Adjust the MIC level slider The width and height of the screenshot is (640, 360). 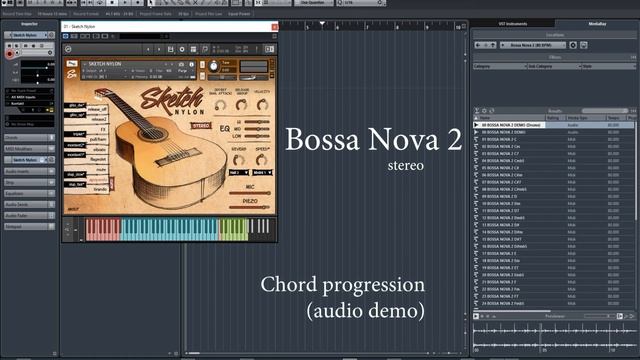coord(250,193)
